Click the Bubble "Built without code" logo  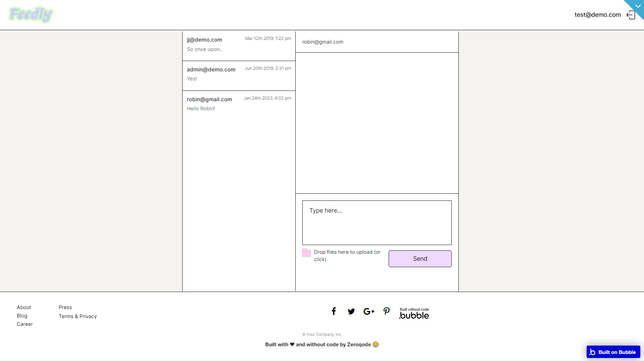tap(414, 313)
